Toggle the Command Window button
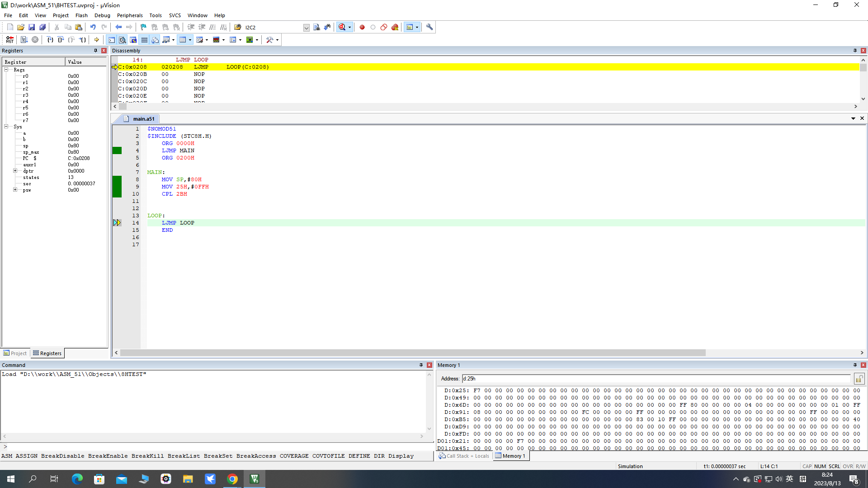The height and width of the screenshot is (488, 868). (x=112, y=40)
